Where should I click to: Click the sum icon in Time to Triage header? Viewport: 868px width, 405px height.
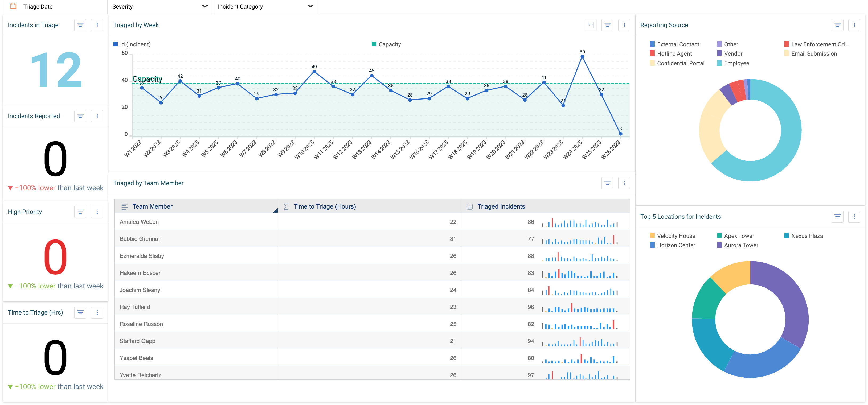(286, 206)
